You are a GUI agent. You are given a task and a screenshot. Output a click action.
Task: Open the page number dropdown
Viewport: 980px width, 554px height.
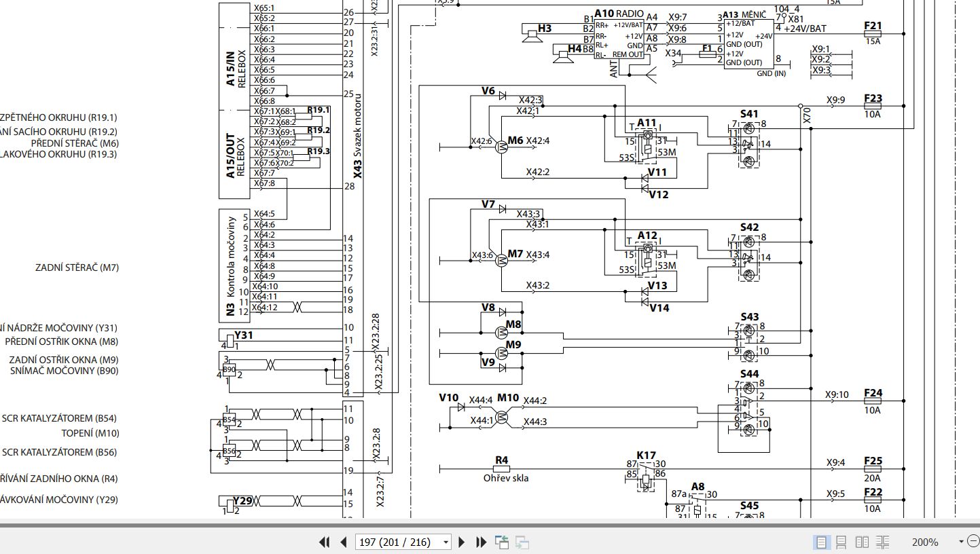pyautogui.click(x=446, y=542)
